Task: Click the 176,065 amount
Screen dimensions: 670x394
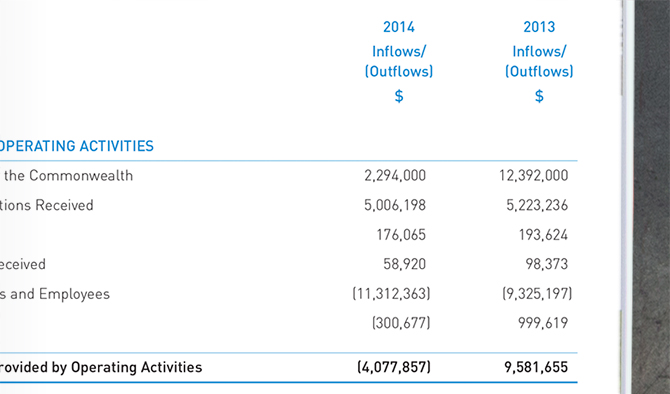Action: pyautogui.click(x=401, y=235)
